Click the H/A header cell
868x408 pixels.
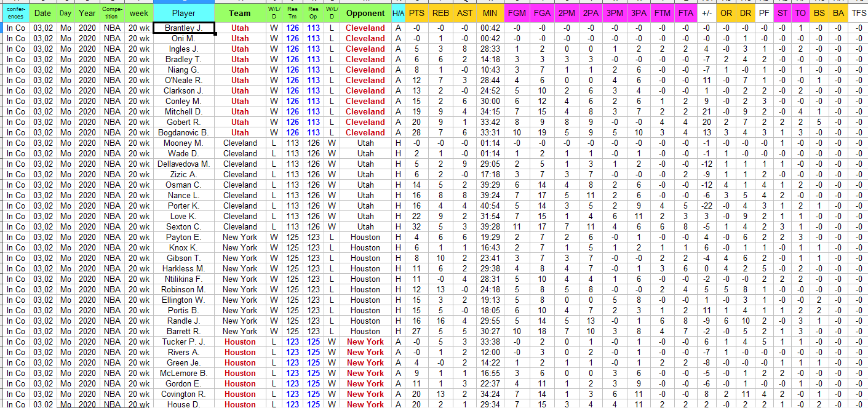tap(398, 13)
